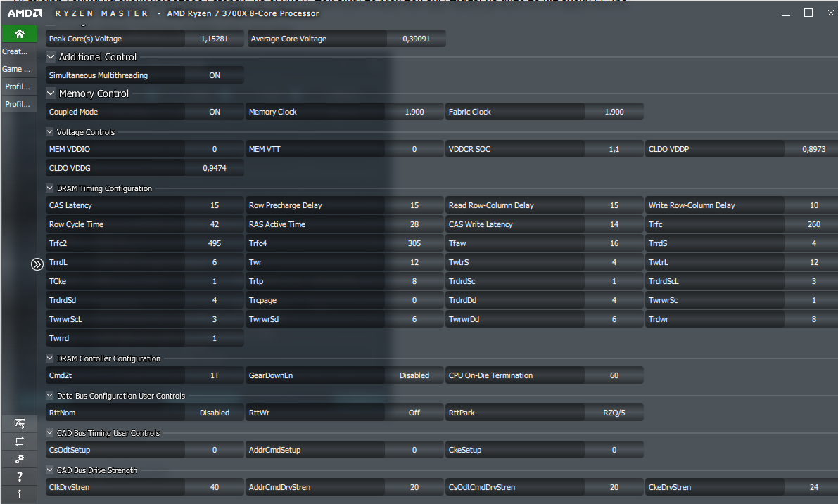Toggle Coupled Mode ON value

tap(215, 112)
